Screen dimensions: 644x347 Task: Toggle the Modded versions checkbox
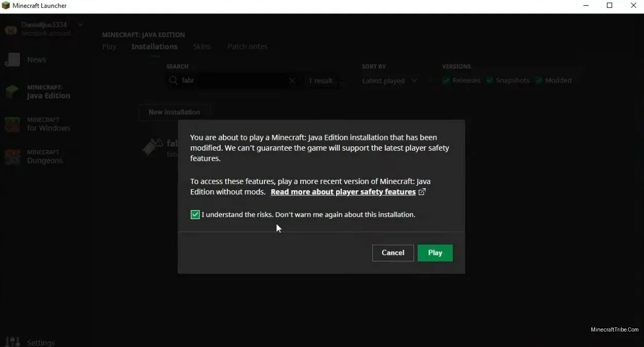539,80
